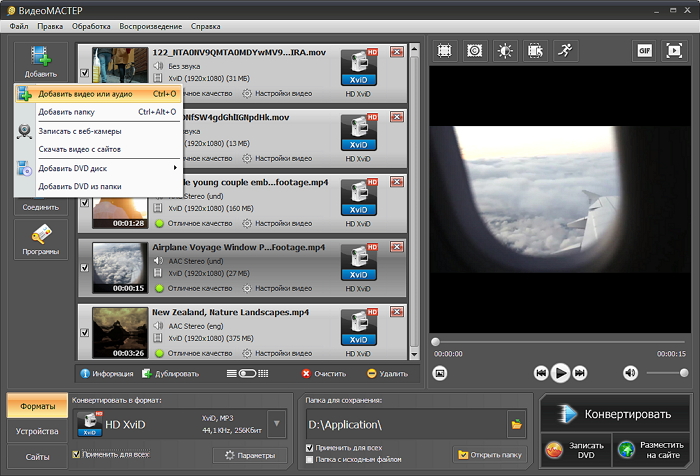
Task: Open the Обработка menu
Action: [x=91, y=26]
